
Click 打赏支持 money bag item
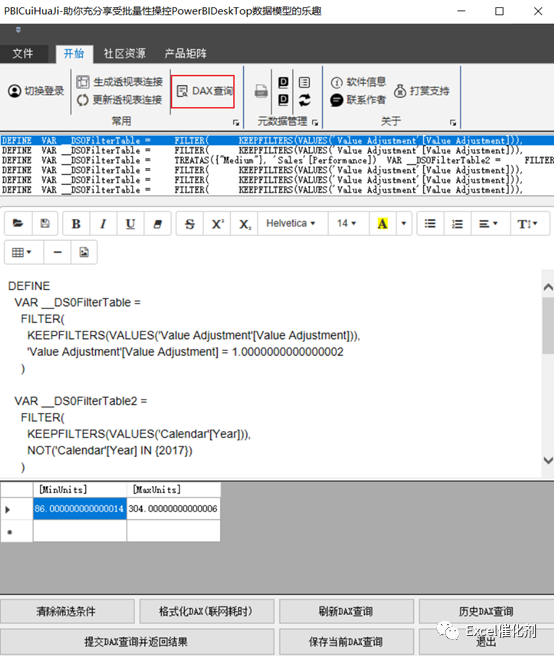pyautogui.click(x=422, y=90)
